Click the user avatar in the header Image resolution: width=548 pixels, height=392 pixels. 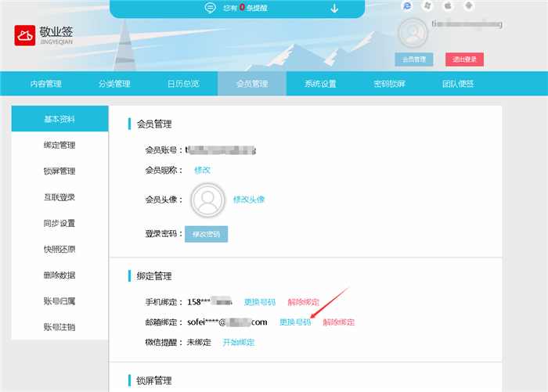pyautogui.click(x=413, y=33)
